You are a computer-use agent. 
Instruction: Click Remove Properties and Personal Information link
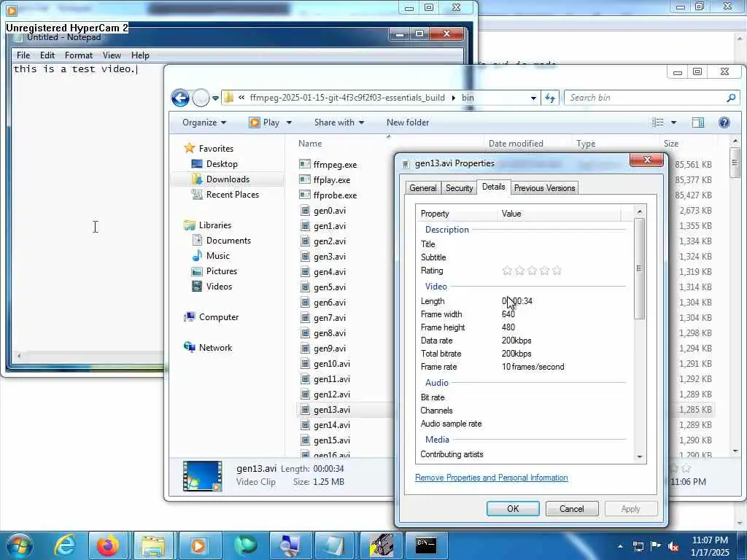(491, 478)
